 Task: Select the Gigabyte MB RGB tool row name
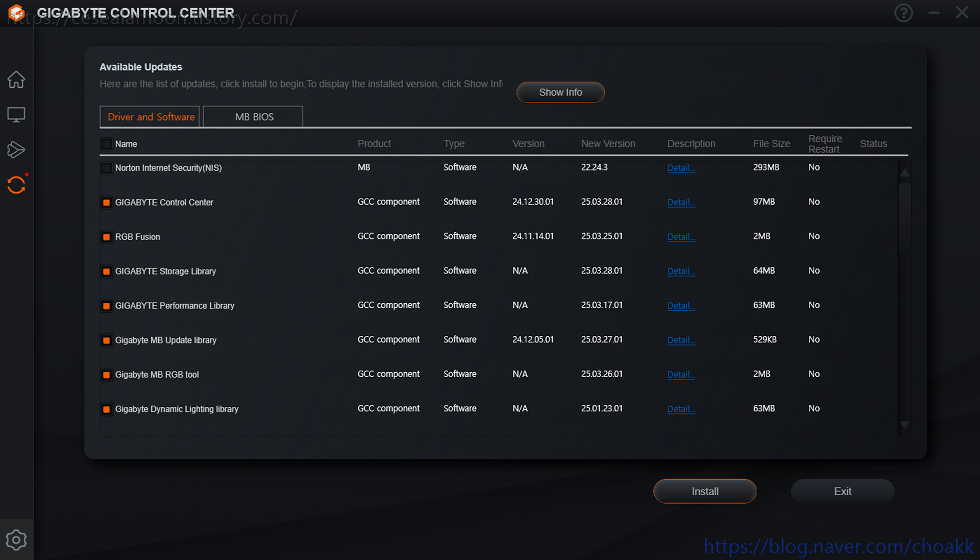[157, 375]
